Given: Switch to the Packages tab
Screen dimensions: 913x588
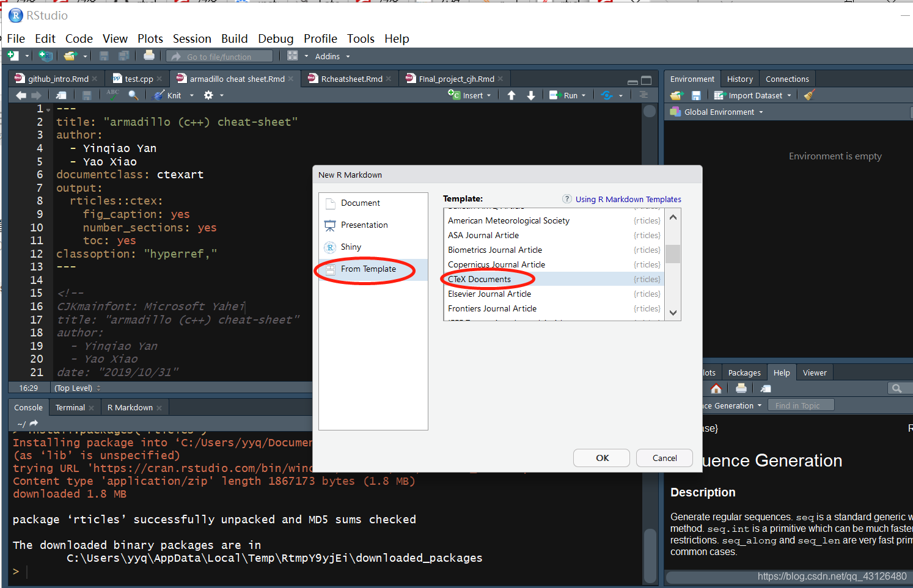Looking at the screenshot, I should pos(744,372).
